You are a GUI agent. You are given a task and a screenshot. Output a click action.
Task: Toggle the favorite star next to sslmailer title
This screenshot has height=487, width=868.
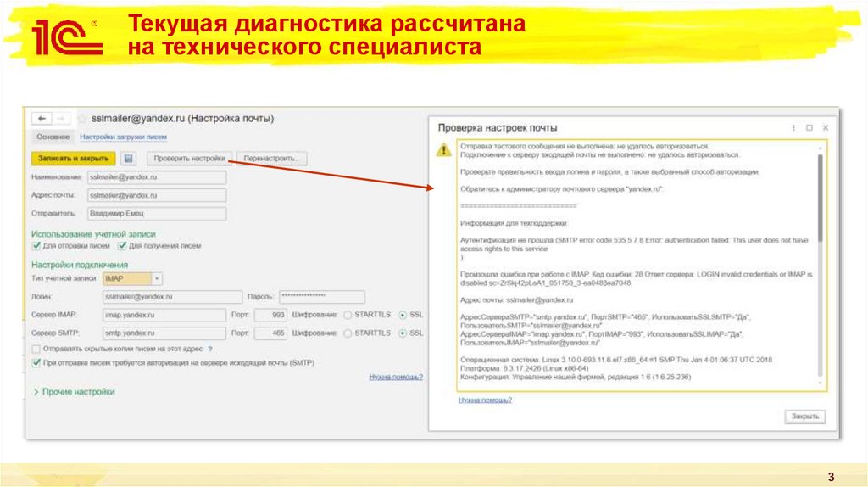[82, 119]
